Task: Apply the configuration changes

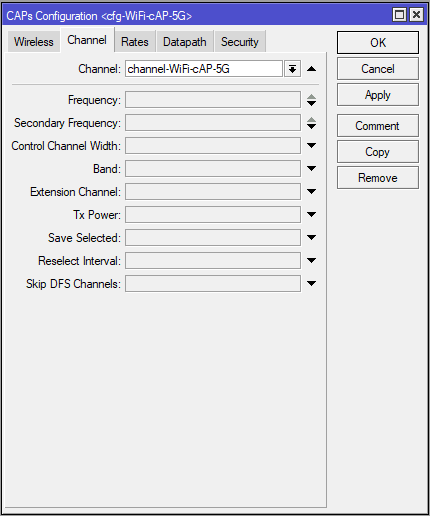Action: (378, 95)
